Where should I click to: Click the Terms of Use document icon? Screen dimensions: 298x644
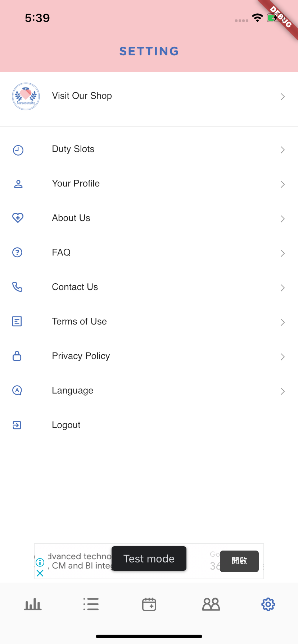click(x=17, y=321)
